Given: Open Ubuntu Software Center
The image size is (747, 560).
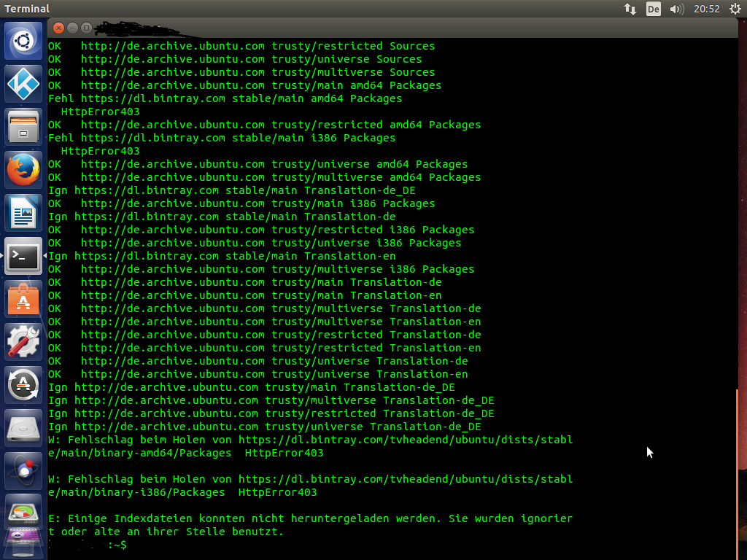Looking at the screenshot, I should coord(23,299).
